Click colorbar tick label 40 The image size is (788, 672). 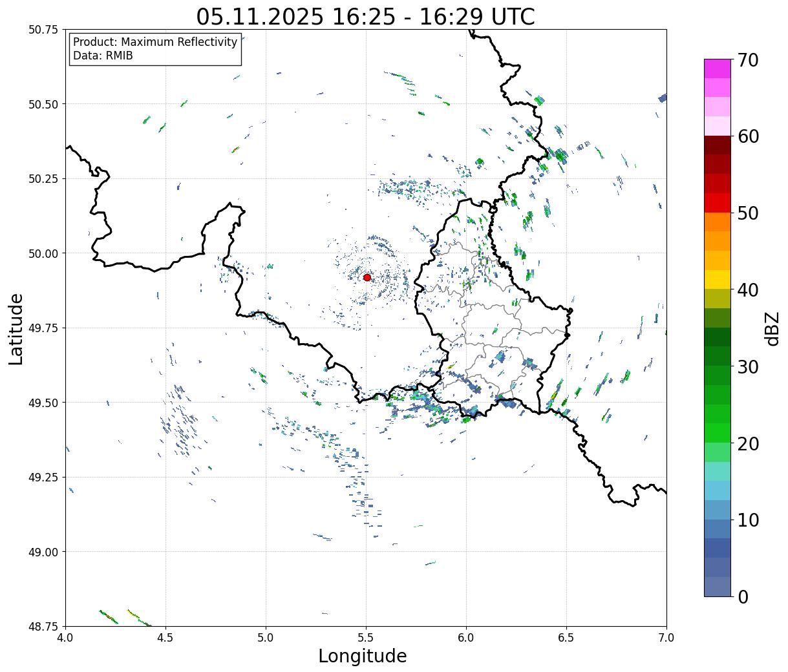click(x=747, y=290)
